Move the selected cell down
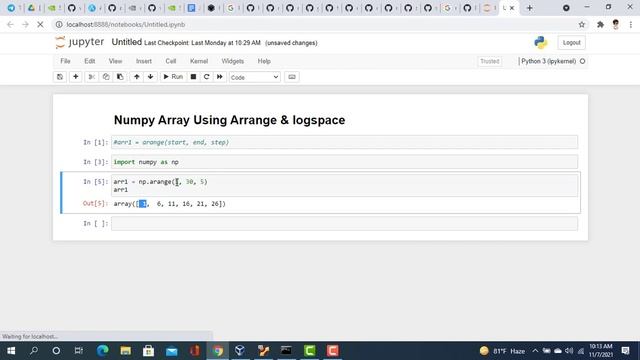Image resolution: width=640 pixels, height=360 pixels. 150,77
